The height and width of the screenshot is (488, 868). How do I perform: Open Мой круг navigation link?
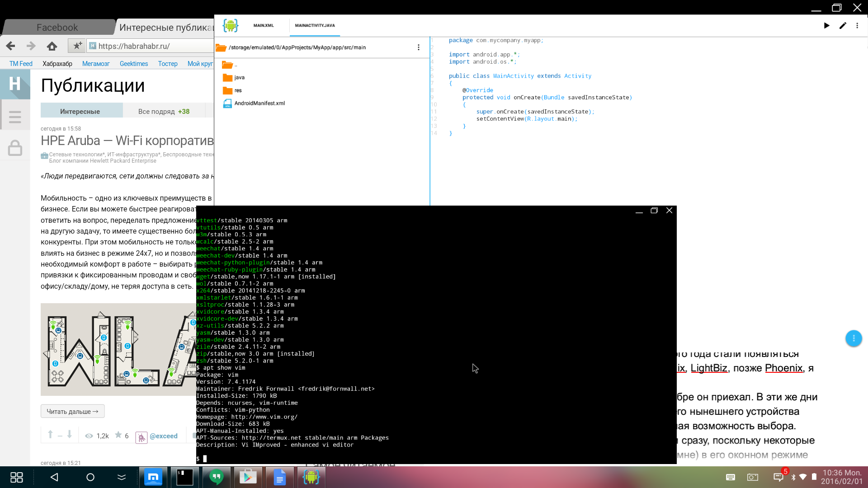[x=200, y=64]
